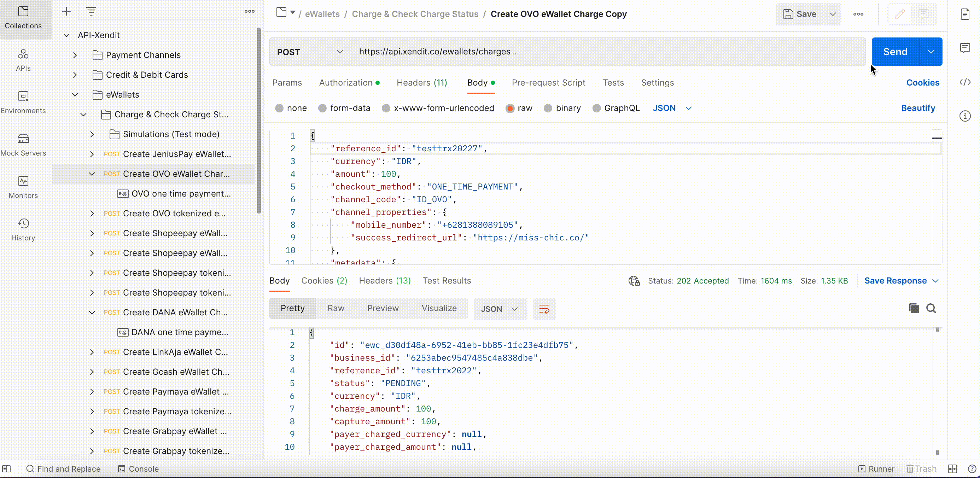Open the Mock Servers sidebar icon
Image resolution: width=980 pixels, height=478 pixels.
23,145
